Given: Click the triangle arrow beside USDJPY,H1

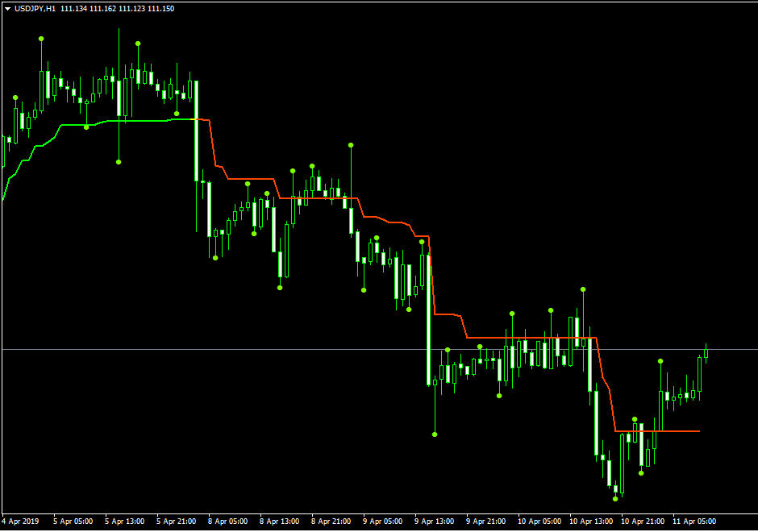Looking at the screenshot, I should [7, 9].
